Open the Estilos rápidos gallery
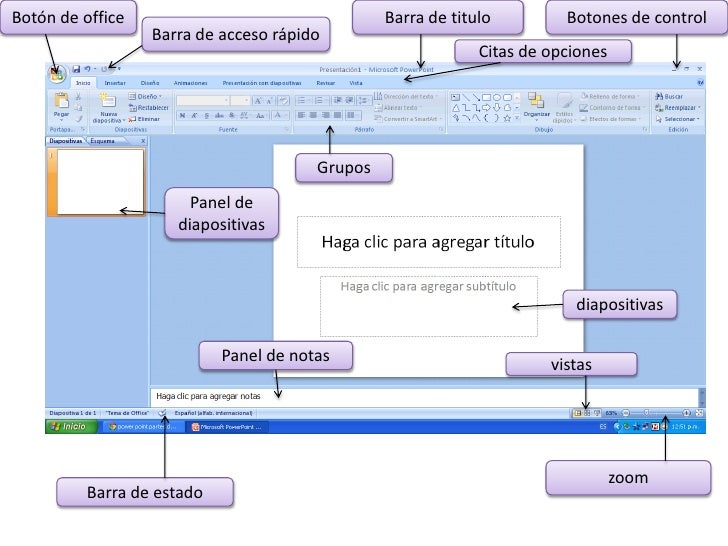This screenshot has height=546, width=728. coord(564,108)
